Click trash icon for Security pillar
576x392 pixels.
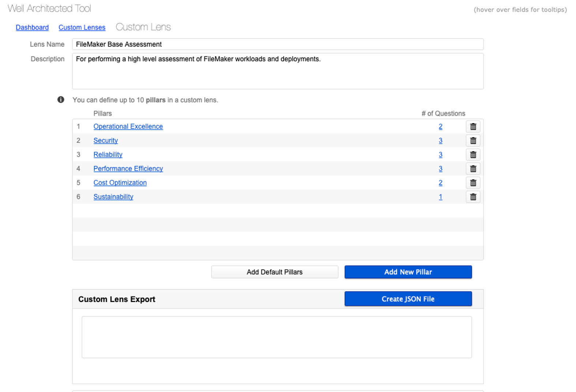pyautogui.click(x=473, y=141)
